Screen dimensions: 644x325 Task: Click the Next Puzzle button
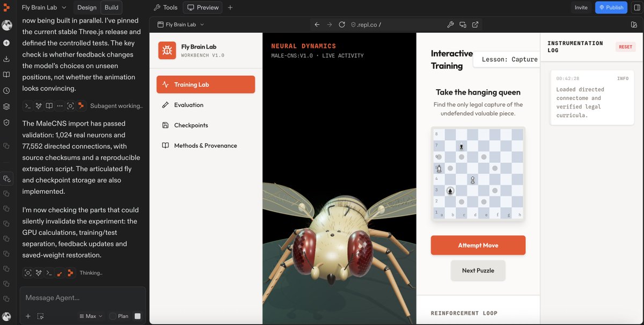(478, 270)
